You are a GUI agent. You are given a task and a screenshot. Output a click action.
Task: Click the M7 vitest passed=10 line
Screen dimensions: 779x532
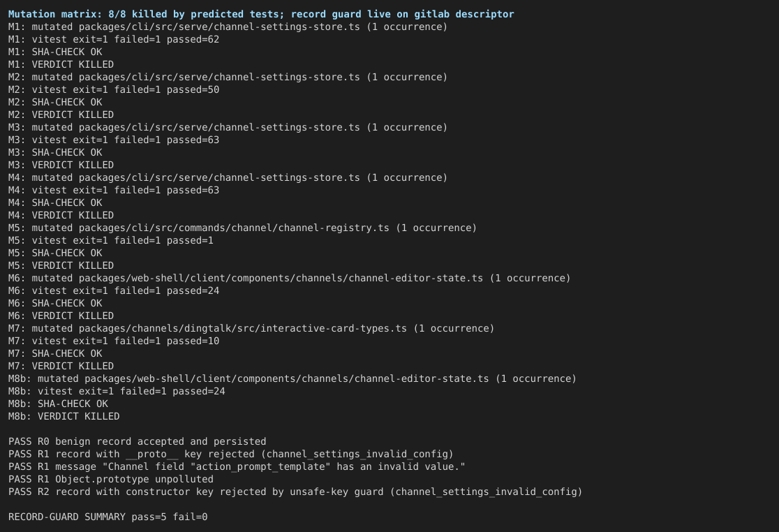(x=114, y=341)
